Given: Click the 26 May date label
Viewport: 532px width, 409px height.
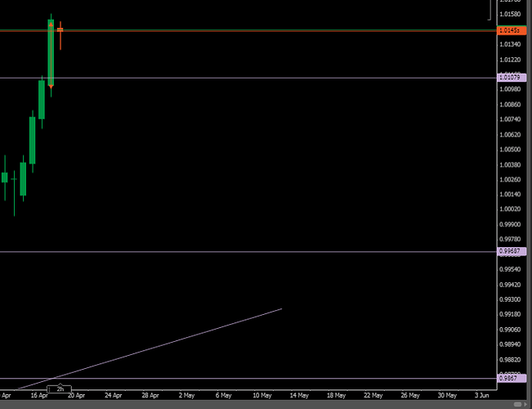Looking at the screenshot, I should click(x=410, y=395).
